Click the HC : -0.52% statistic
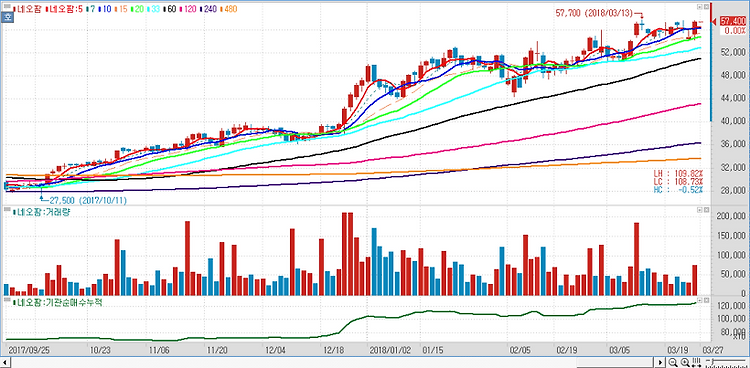Image resolution: width=750 pixels, height=368 pixels. tap(678, 190)
